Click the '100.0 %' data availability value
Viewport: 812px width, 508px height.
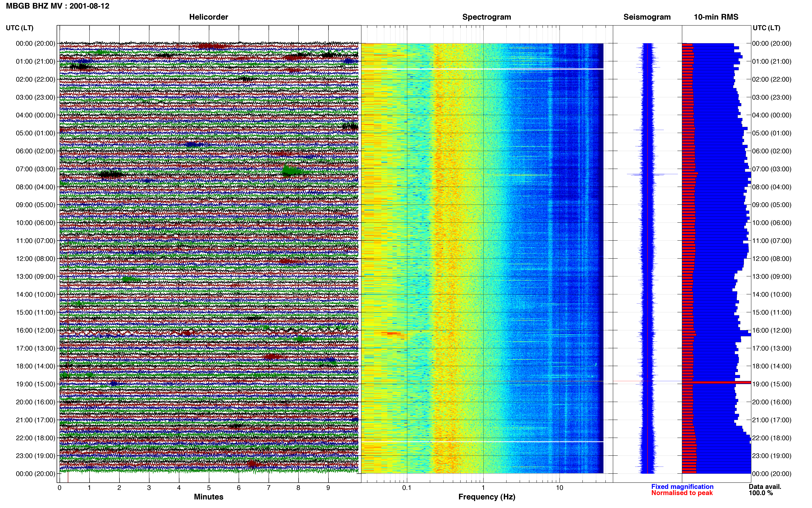[x=761, y=493]
